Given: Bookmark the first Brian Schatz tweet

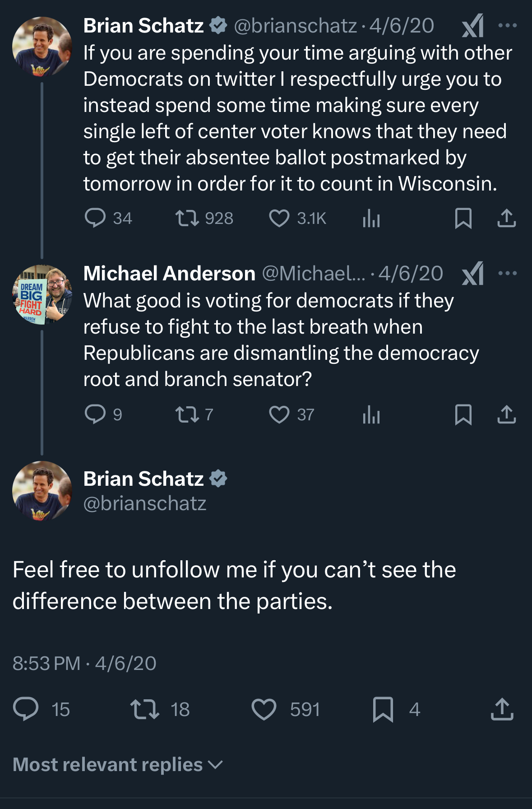Looking at the screenshot, I should [463, 219].
